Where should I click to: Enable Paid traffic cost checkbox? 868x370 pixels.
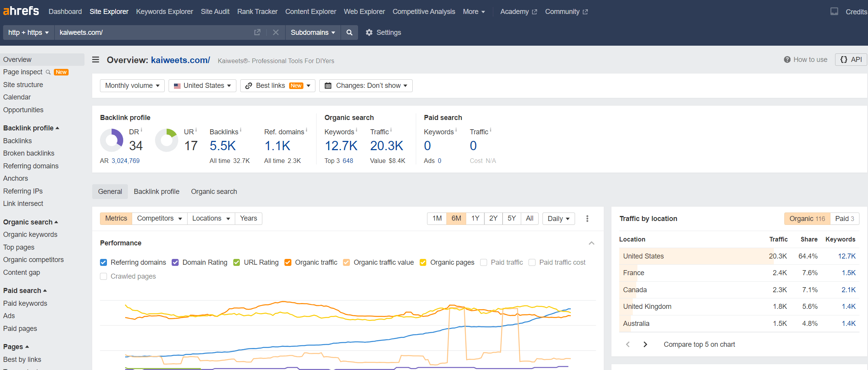(532, 262)
